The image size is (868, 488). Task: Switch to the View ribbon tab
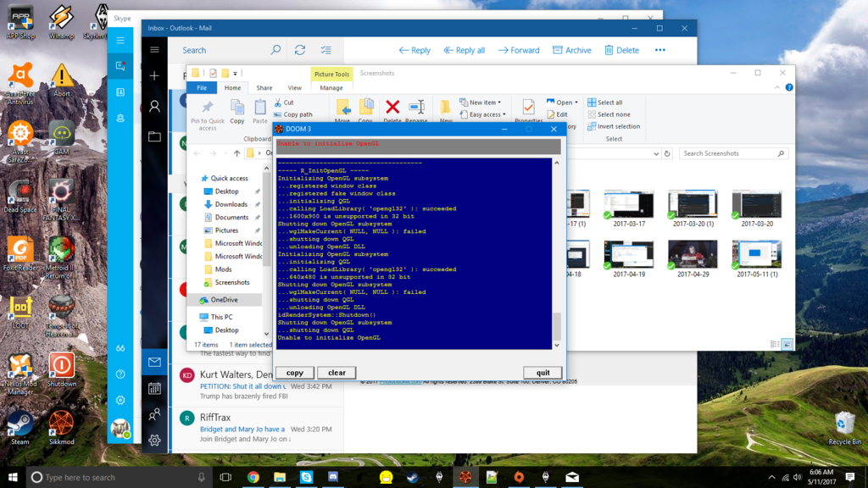tap(294, 88)
